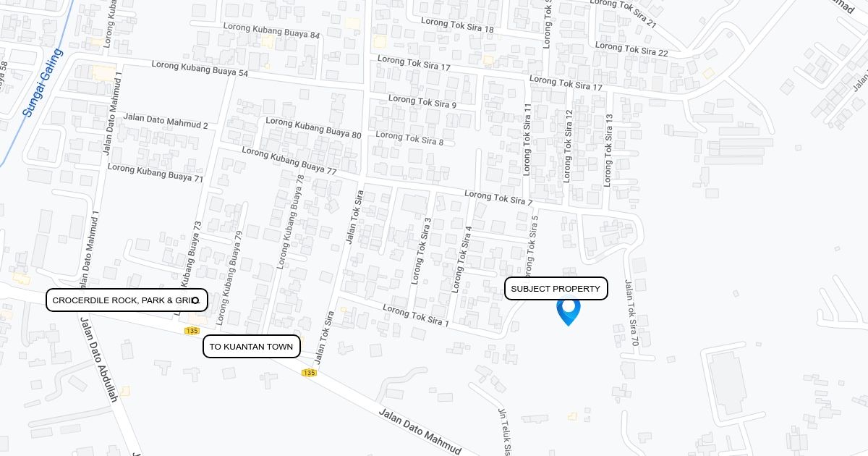Click the blue subject property location pin
Viewport: 868px width, 456px height.
[x=569, y=311]
